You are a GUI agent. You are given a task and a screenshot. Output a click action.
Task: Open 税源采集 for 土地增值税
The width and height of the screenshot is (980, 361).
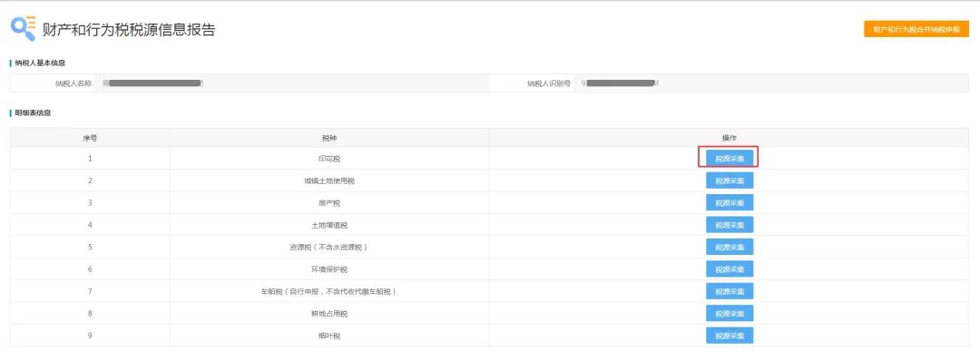tap(730, 225)
